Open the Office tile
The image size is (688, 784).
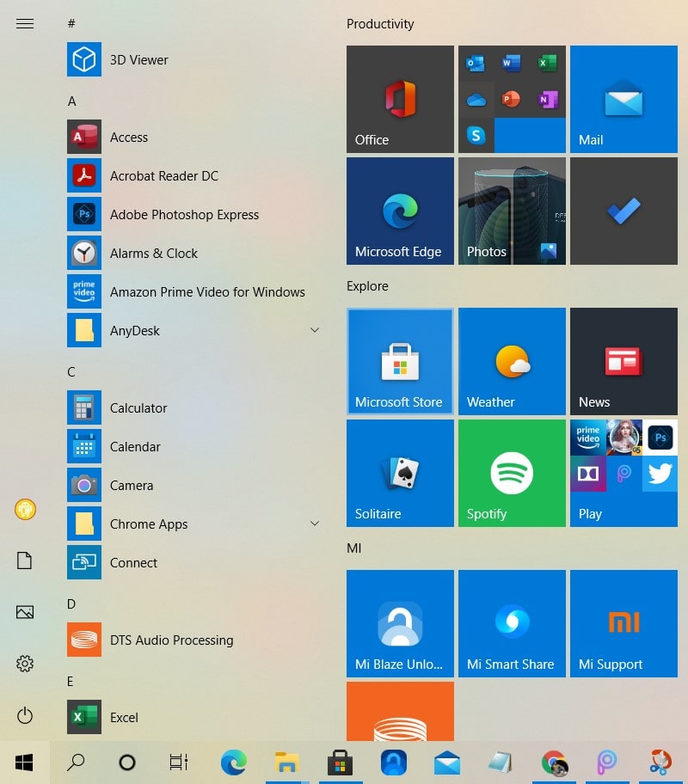400,99
